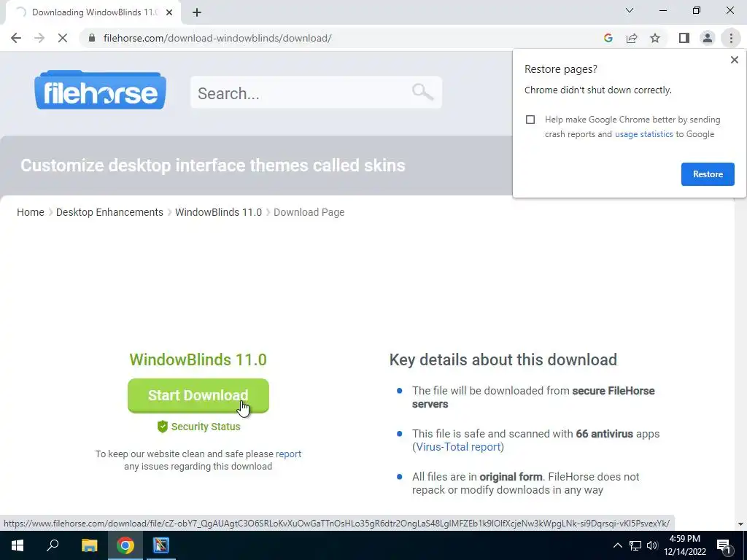
Task: Open taskbar search magnifier
Action: 53,545
